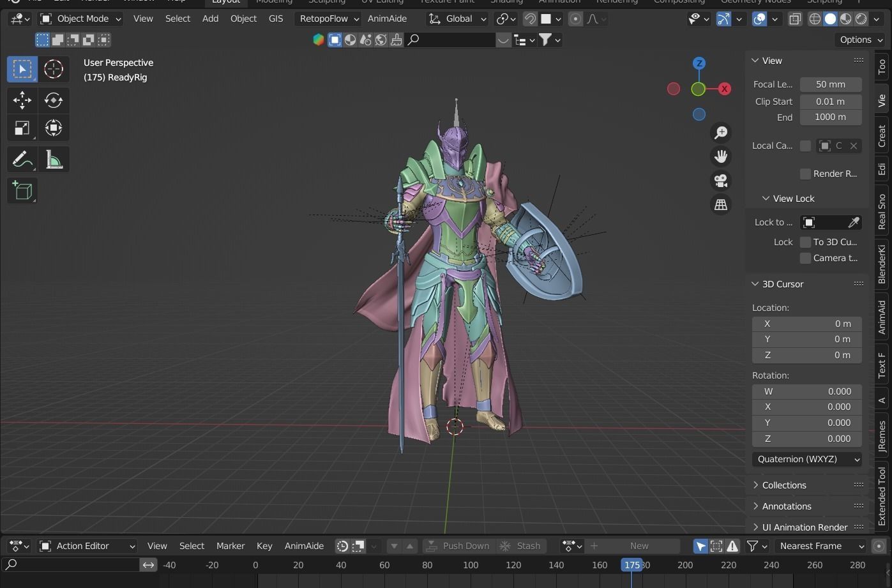Open Quaternion (WXYZ) rotation mode dropdown
The height and width of the screenshot is (588, 892).
pyautogui.click(x=807, y=459)
